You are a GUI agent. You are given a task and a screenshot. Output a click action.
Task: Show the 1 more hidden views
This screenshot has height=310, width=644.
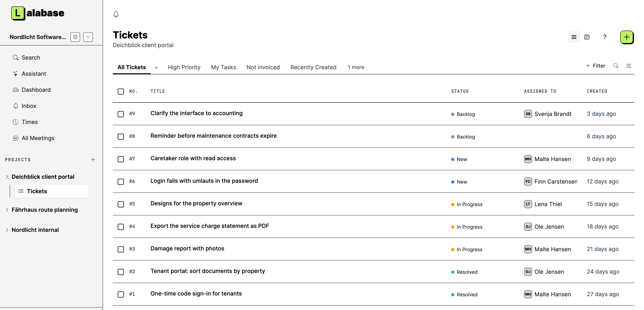(356, 67)
